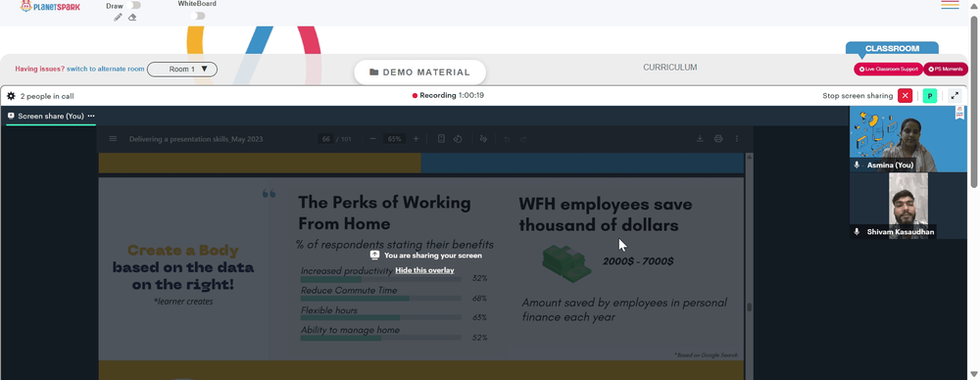Click the green P participant icon
Screen dimensions: 980x380
pos(930,96)
